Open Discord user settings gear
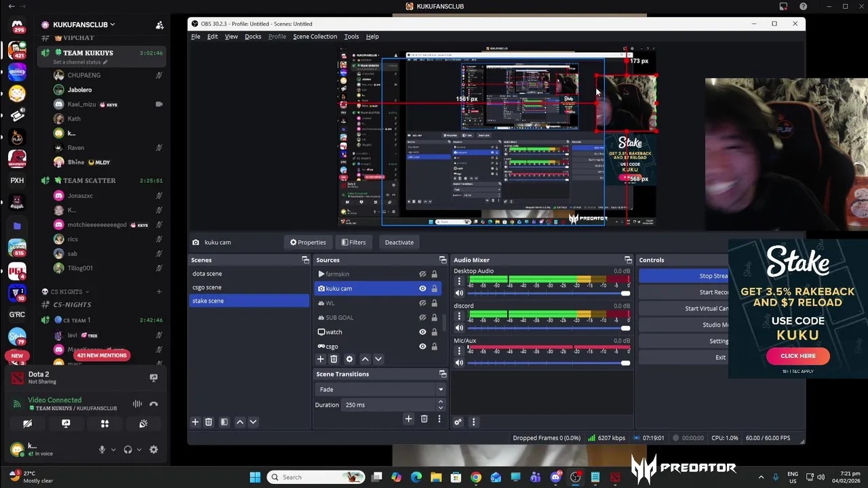868x488 pixels. [x=154, y=449]
